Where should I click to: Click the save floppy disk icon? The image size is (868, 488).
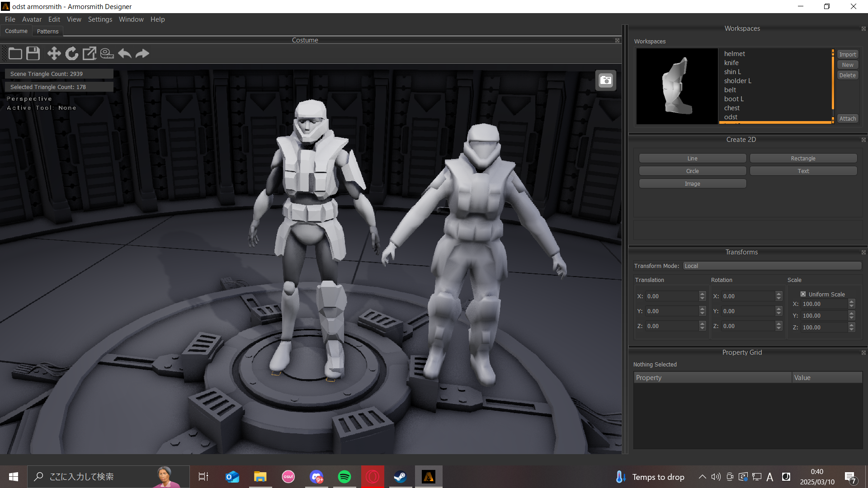pyautogui.click(x=33, y=54)
